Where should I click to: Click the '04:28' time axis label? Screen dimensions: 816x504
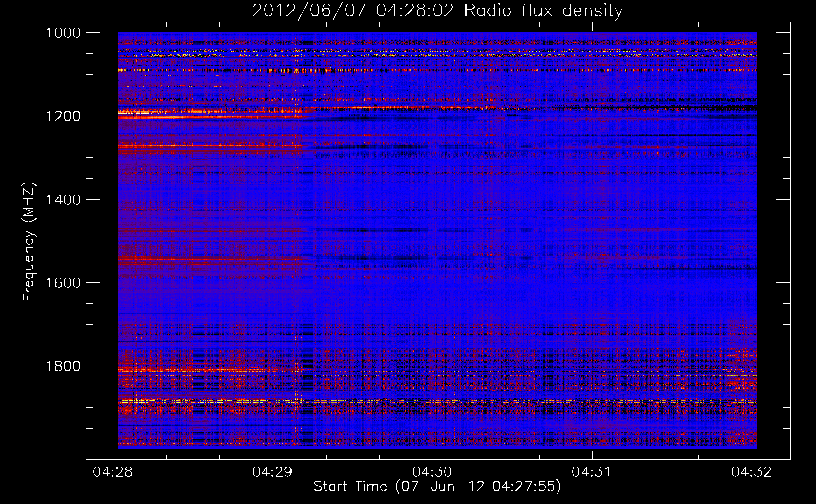click(113, 472)
